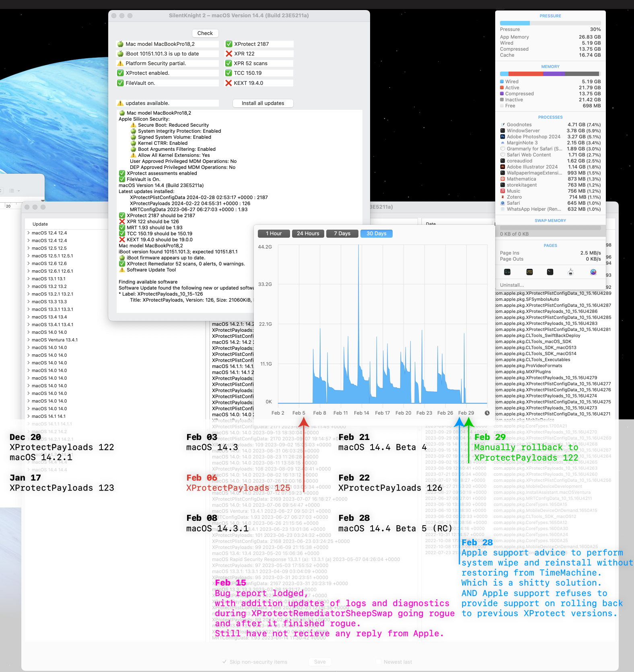Expand the macOS 13.1 13.1 row
The image size is (634, 672).
point(29,279)
